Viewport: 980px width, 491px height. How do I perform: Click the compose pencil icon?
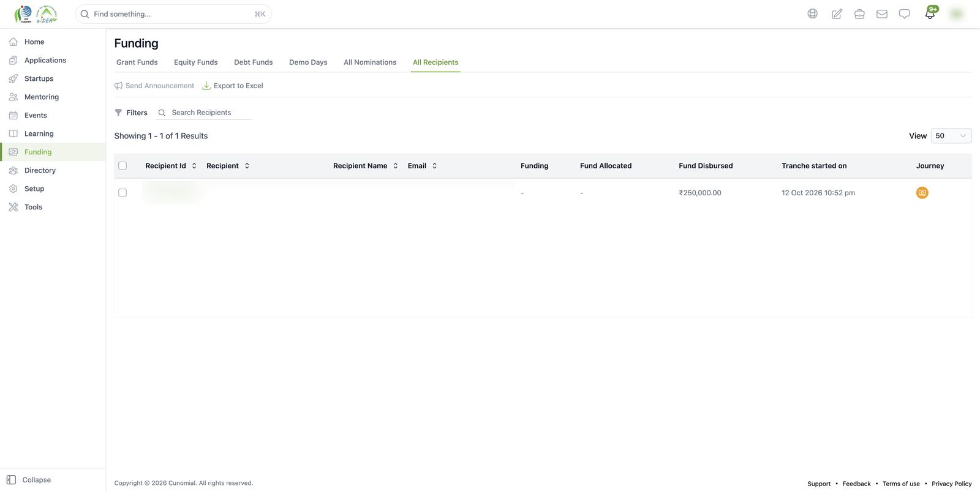[837, 13]
